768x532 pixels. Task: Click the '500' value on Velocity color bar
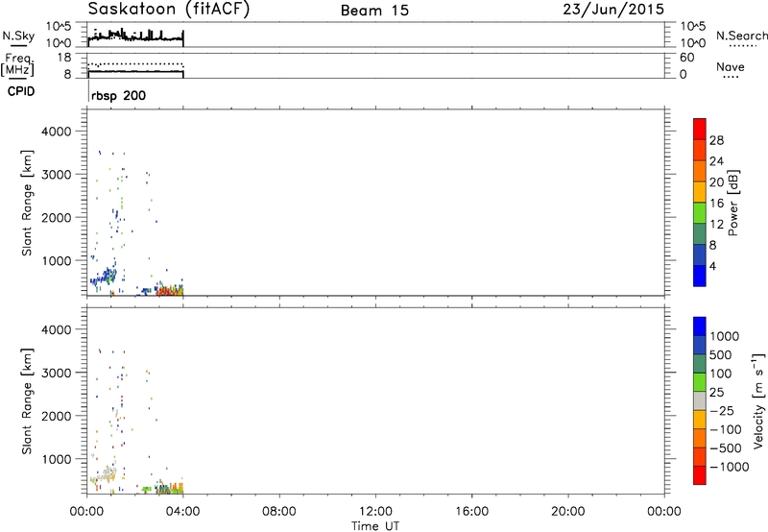723,355
